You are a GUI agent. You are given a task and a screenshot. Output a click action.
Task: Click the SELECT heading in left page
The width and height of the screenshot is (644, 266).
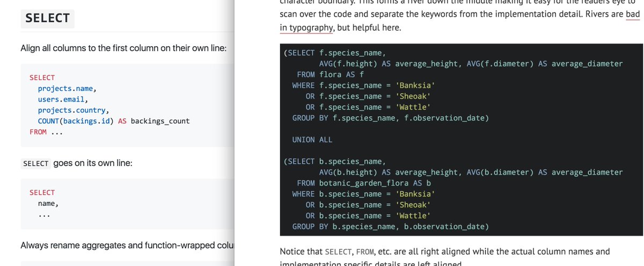[x=47, y=18]
